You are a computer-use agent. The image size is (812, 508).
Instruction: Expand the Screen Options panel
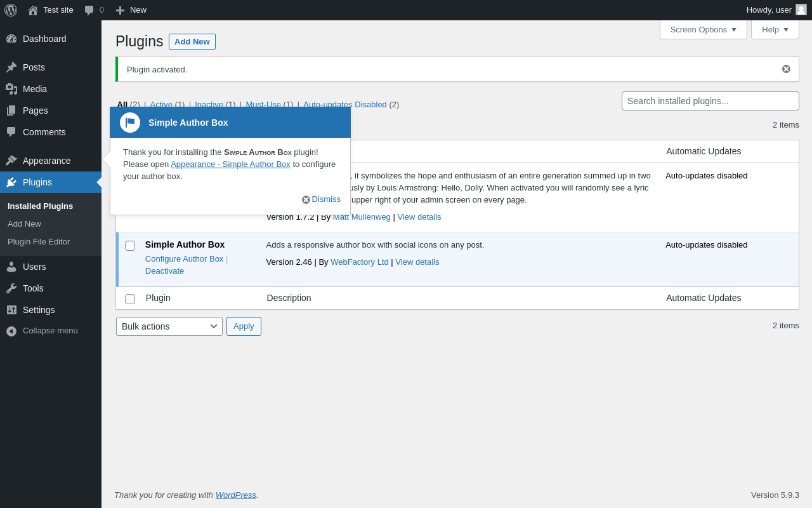704,29
